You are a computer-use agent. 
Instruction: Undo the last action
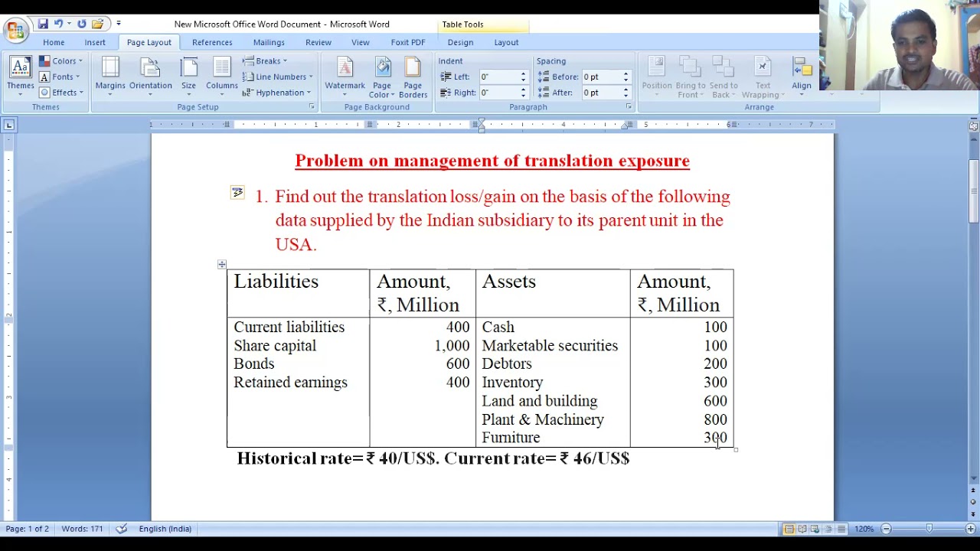[57, 24]
